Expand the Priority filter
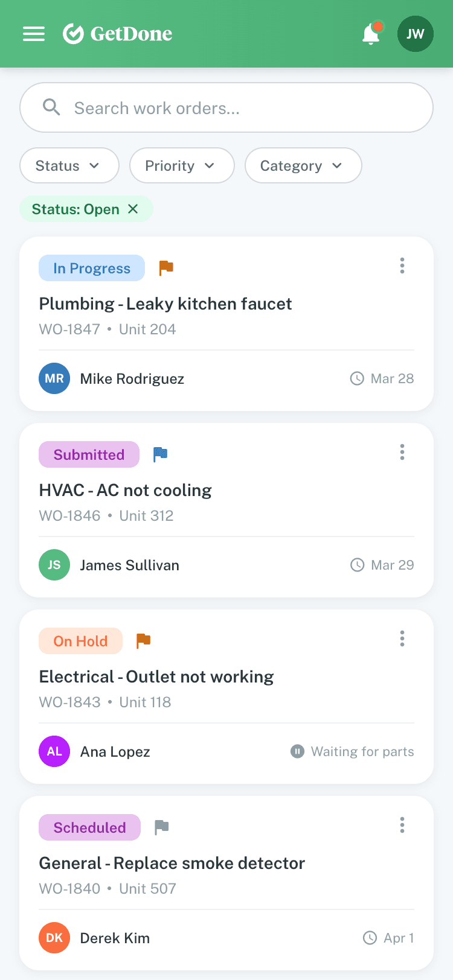This screenshot has height=980, width=453. [182, 165]
